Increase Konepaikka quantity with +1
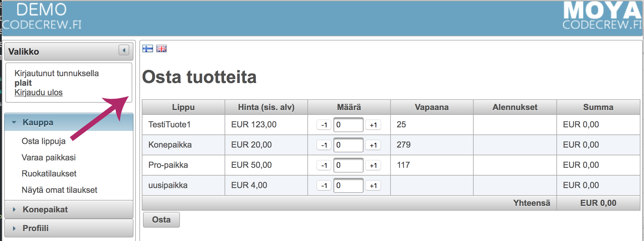 (373, 145)
